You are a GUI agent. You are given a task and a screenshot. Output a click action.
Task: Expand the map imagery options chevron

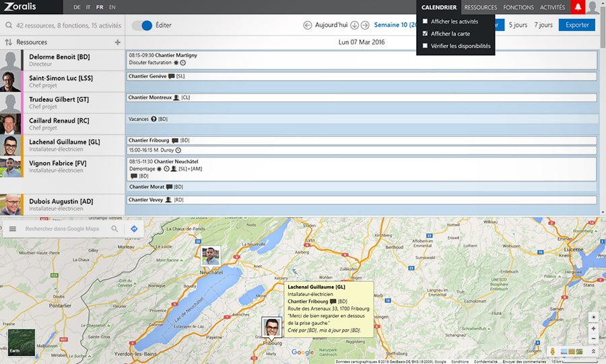[x=593, y=351]
